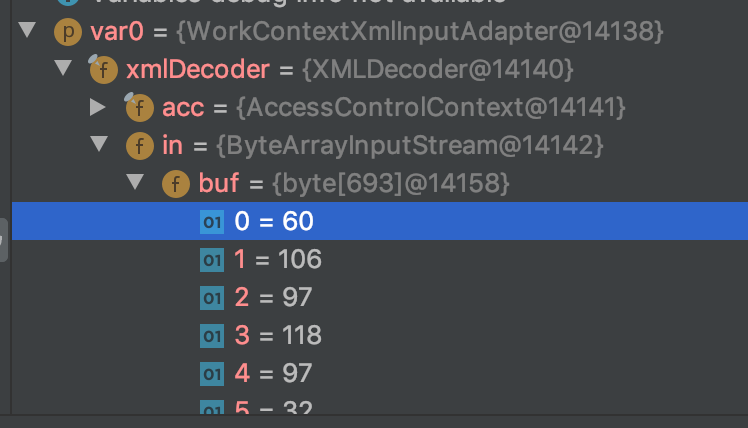Image resolution: width=748 pixels, height=428 pixels.
Task: Click the field icon next to buf
Action: pyautogui.click(x=176, y=184)
